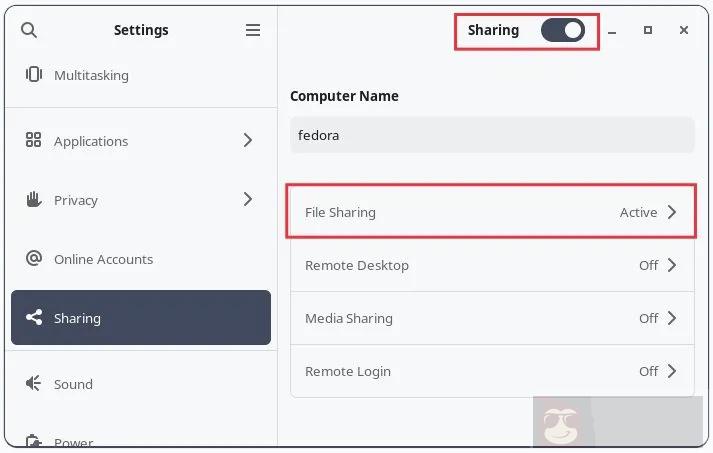Expand the Applications submenu chevron

pos(248,141)
